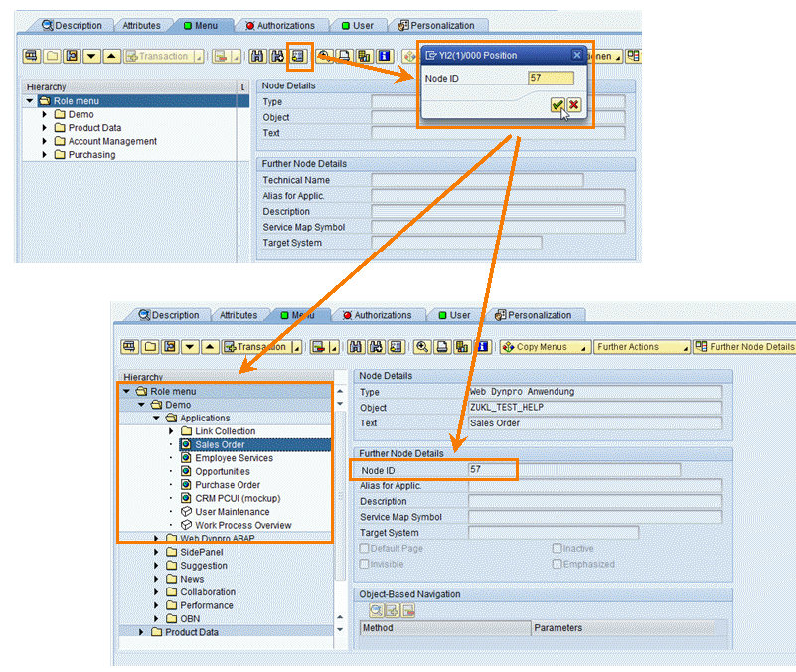
Task: Expand the Account Management folder
Action: [x=46, y=141]
